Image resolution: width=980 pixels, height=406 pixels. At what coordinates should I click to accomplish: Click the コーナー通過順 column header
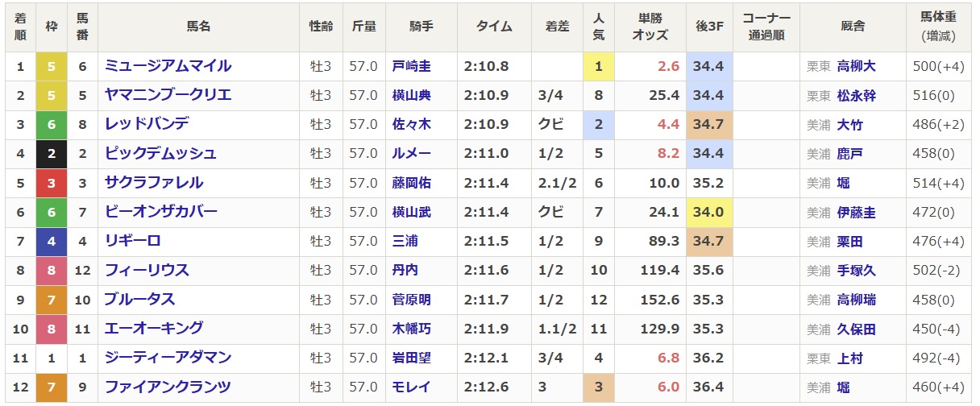pyautogui.click(x=766, y=27)
